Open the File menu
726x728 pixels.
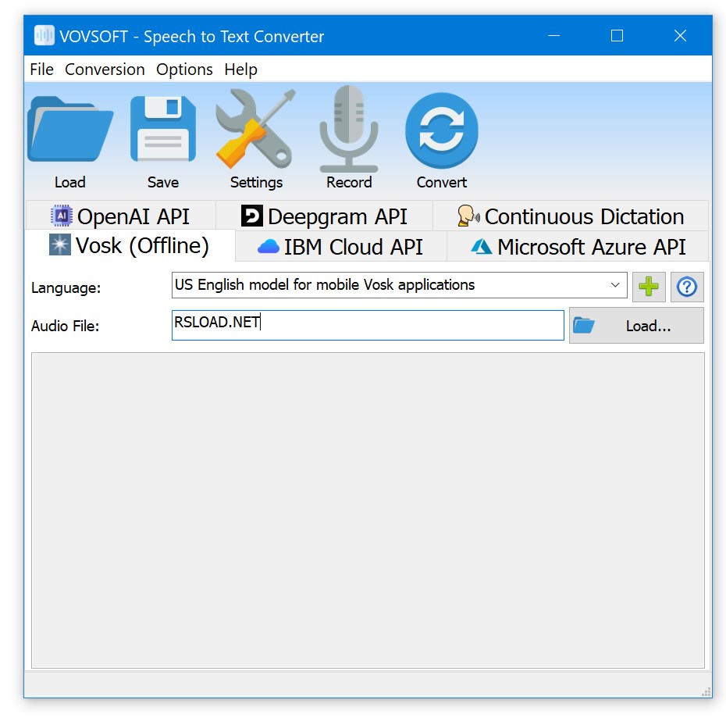click(x=41, y=70)
